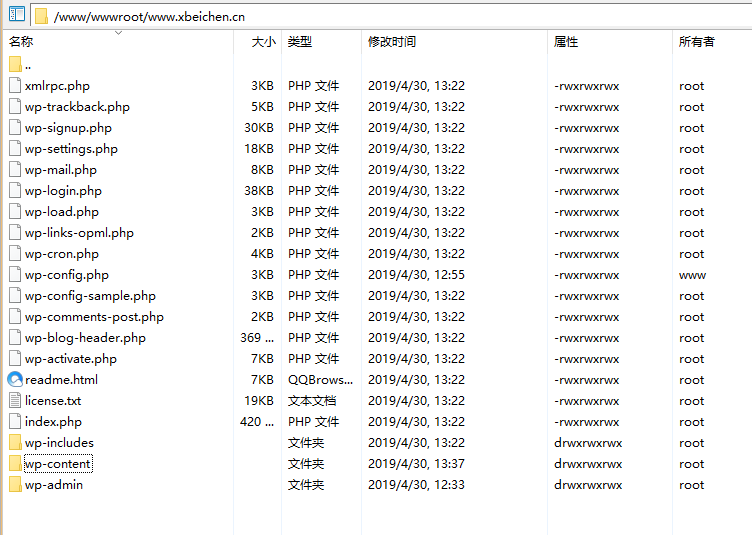Select the file name xmlrpc.php
This screenshot has height=535, width=752.
click(x=57, y=86)
